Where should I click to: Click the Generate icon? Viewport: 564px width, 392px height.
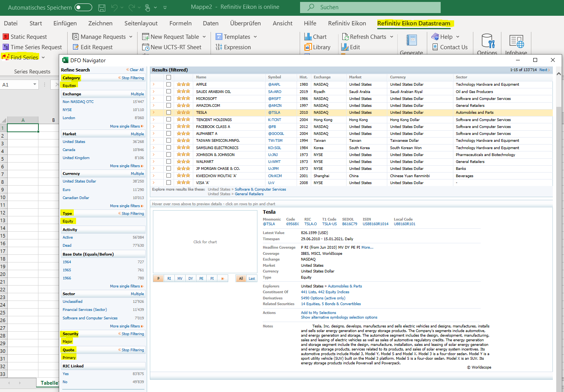click(411, 40)
